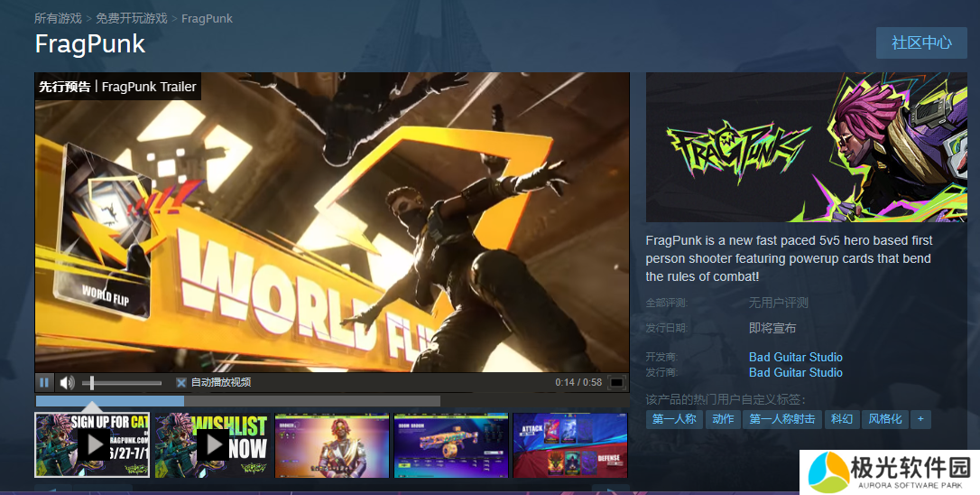980x495 pixels.
Task: Open the Attack/Defense cards screenshot thumbnail
Action: point(569,445)
